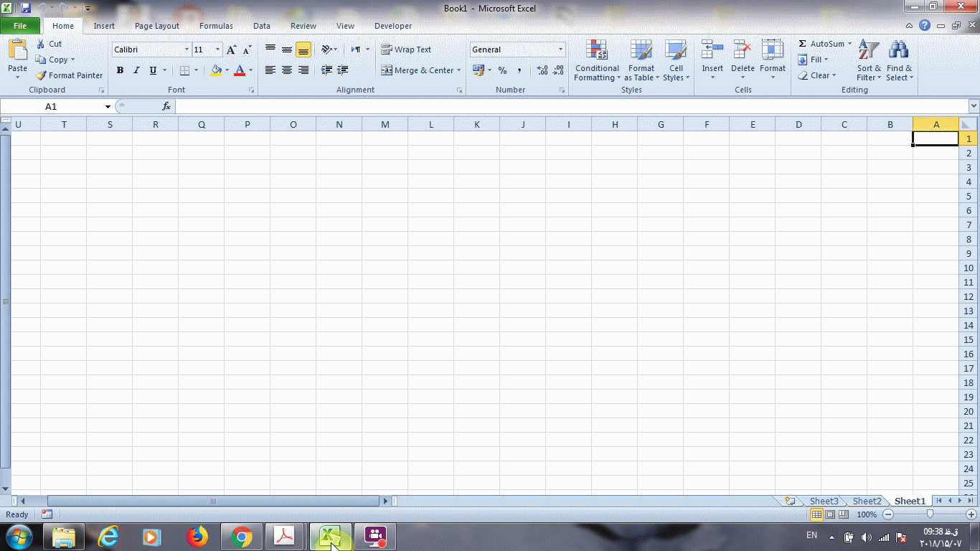Switch to Page Layout view in status bar
980x551 pixels.
point(830,514)
